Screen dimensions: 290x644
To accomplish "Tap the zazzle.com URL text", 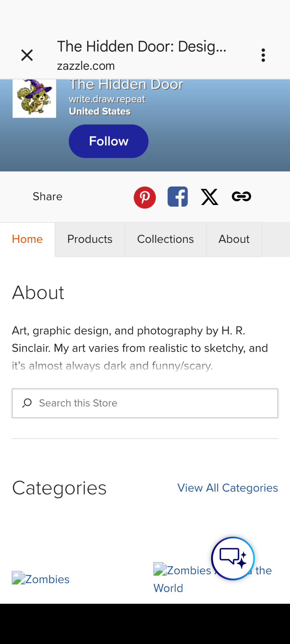I will coord(86,66).
